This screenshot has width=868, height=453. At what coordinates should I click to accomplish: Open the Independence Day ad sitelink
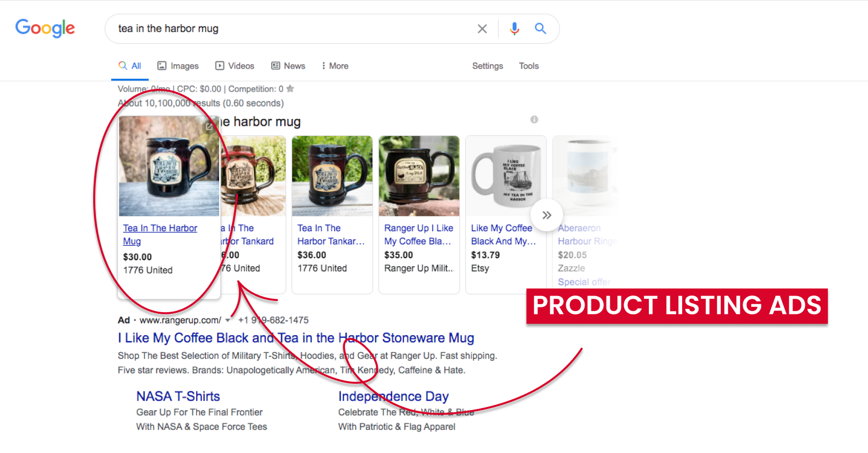393,396
